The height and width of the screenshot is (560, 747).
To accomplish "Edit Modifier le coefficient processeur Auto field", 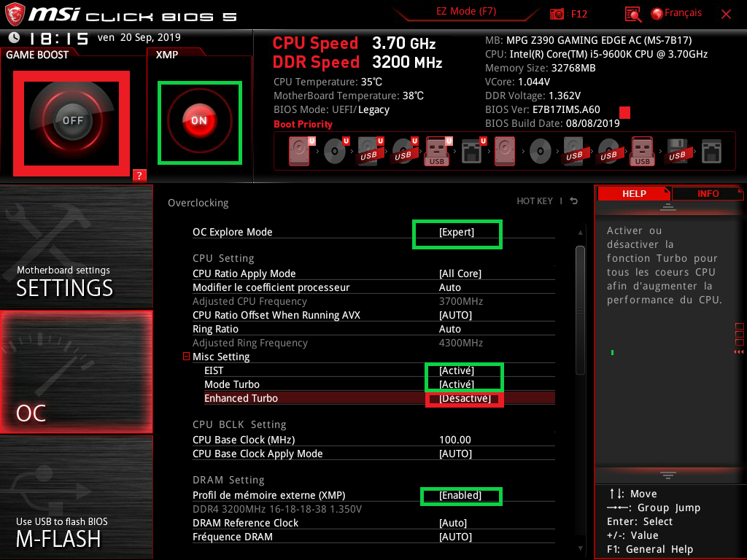I will (449, 287).
